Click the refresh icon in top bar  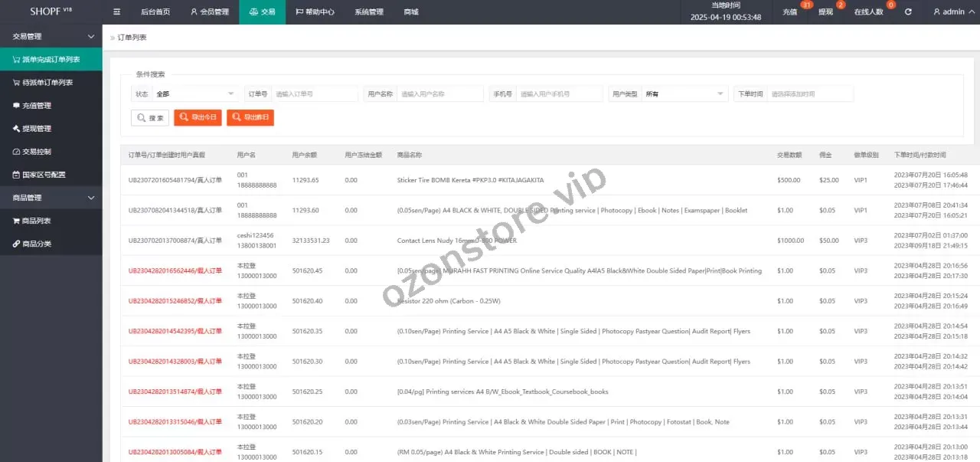pos(908,12)
